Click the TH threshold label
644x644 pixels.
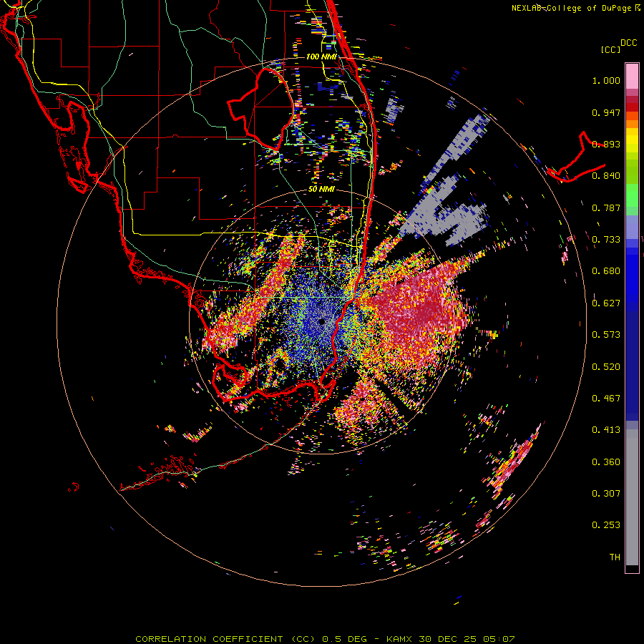(615, 557)
